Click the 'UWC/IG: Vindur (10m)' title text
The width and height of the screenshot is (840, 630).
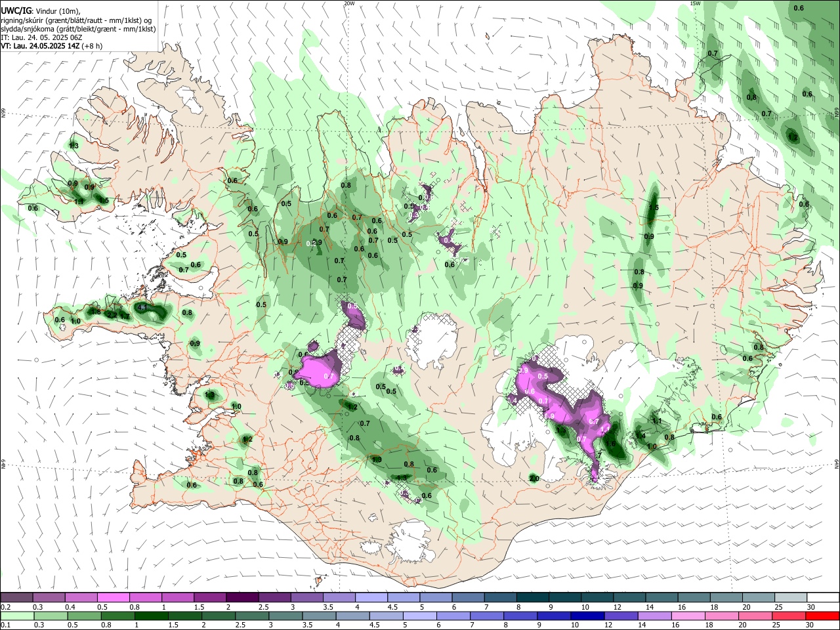pos(42,10)
